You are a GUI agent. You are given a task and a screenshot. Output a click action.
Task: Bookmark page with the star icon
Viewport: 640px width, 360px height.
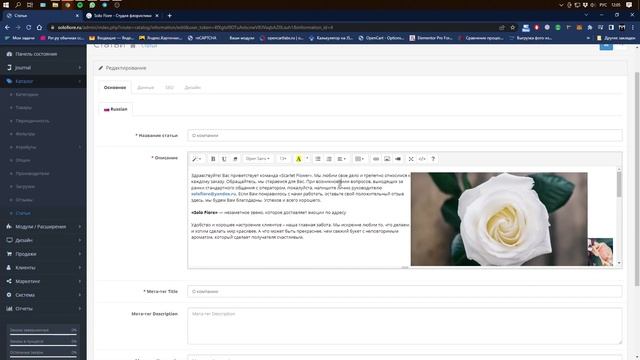click(513, 27)
